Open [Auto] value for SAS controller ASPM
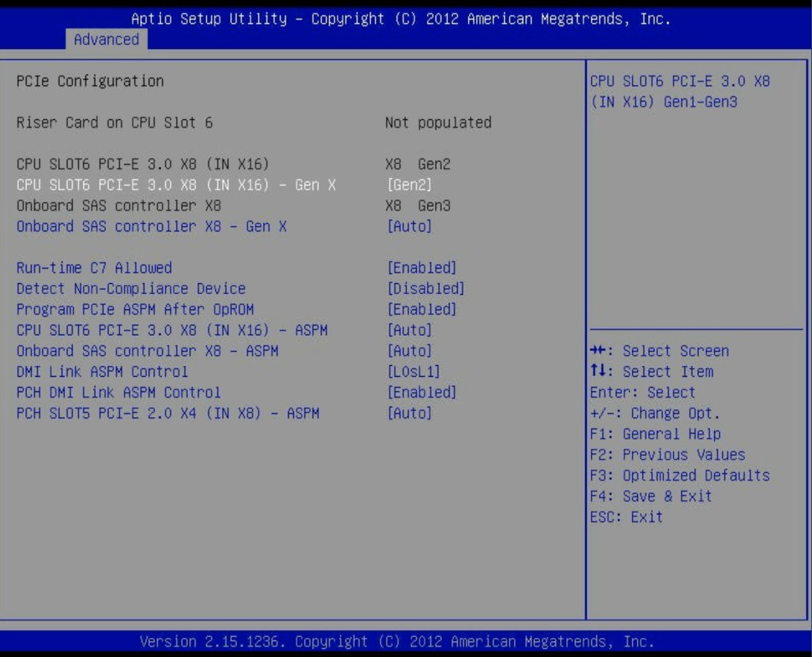The image size is (812, 657). [409, 350]
